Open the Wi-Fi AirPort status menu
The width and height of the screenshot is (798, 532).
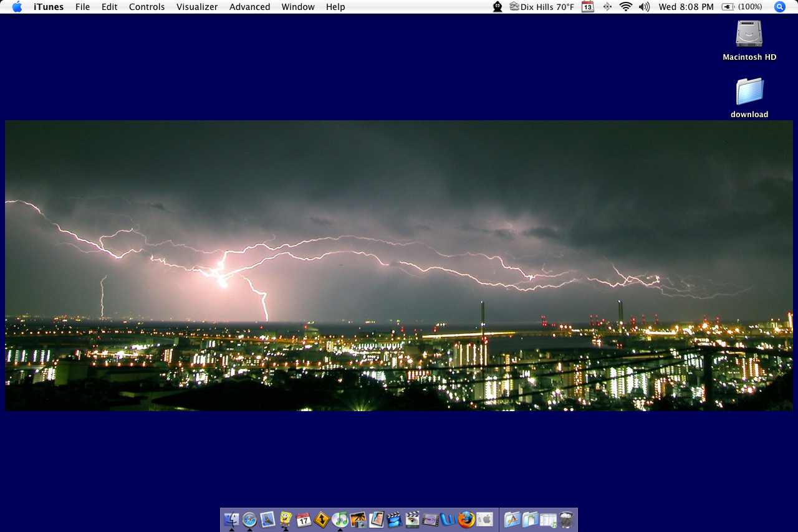626,7
